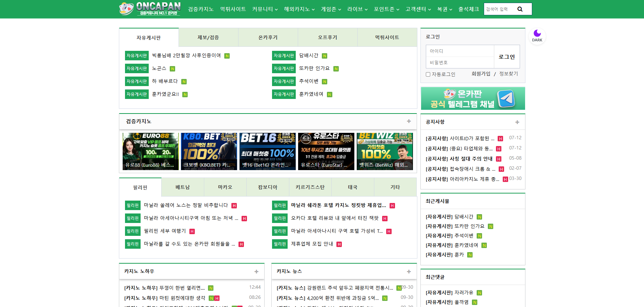This screenshot has width=644, height=307.
Task: Expand the 검증카지노 section plus icon
Action: 409,121
